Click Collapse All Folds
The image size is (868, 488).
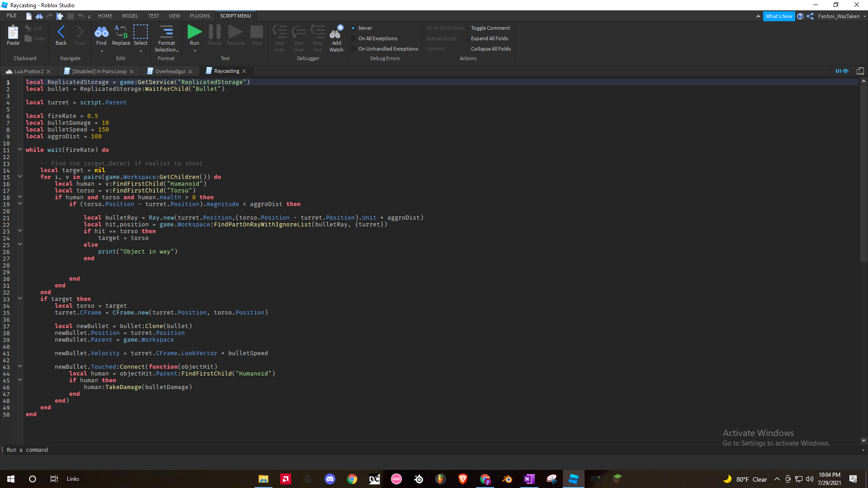(491, 49)
